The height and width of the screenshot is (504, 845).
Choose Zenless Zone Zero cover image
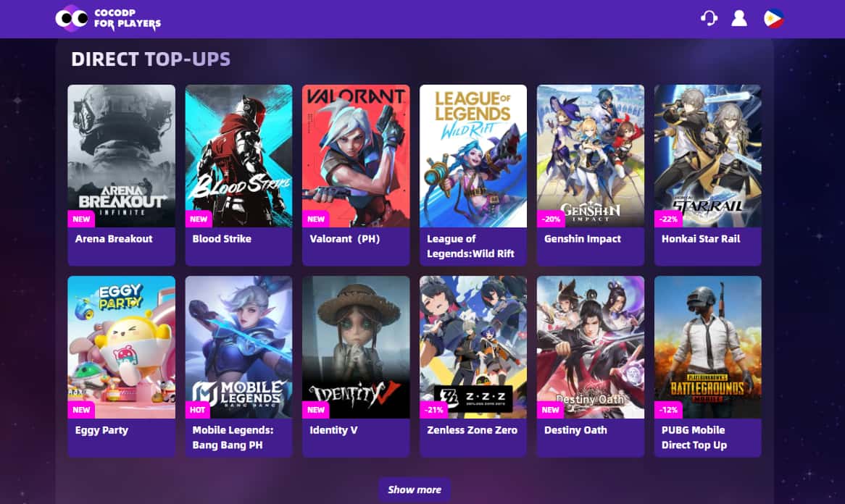click(473, 348)
